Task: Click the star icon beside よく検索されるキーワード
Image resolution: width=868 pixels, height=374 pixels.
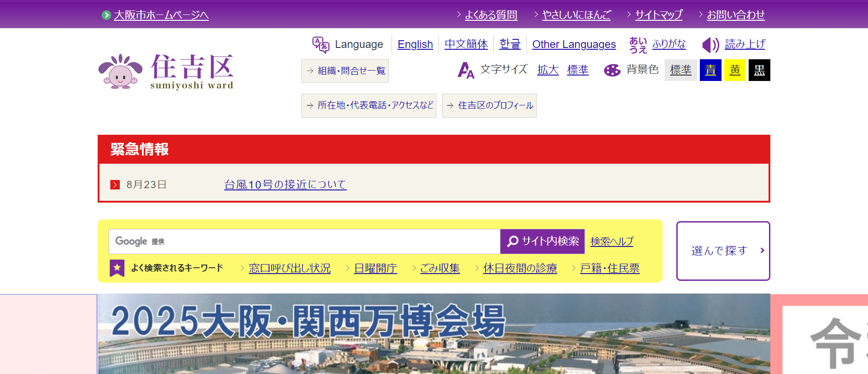Action: (x=117, y=268)
